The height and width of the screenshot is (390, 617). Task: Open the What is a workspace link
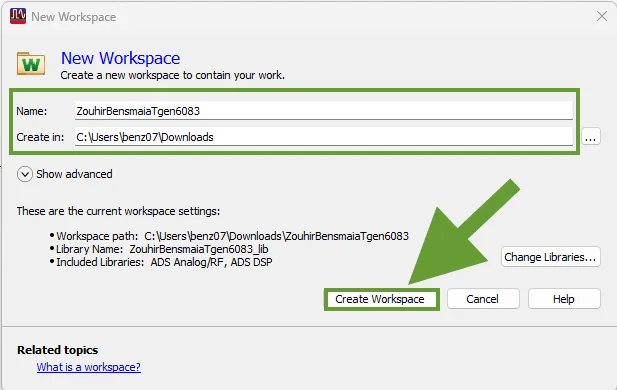(89, 367)
